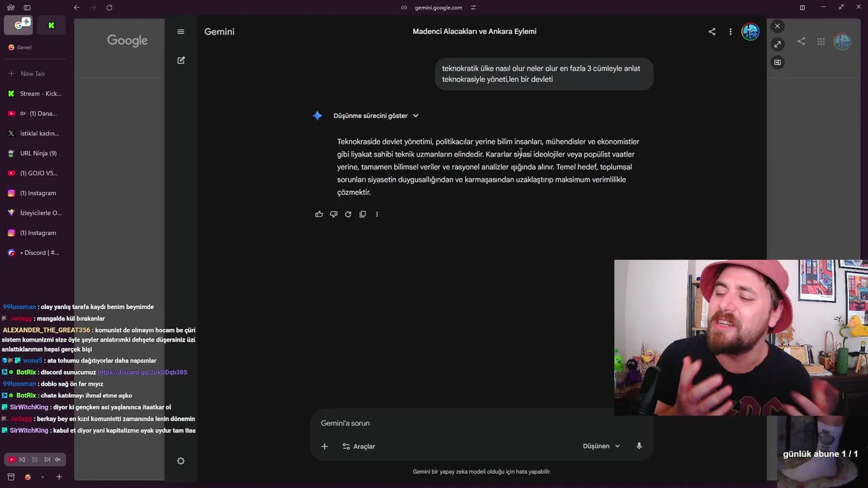Start a new chat with the pencil icon

[x=181, y=60]
